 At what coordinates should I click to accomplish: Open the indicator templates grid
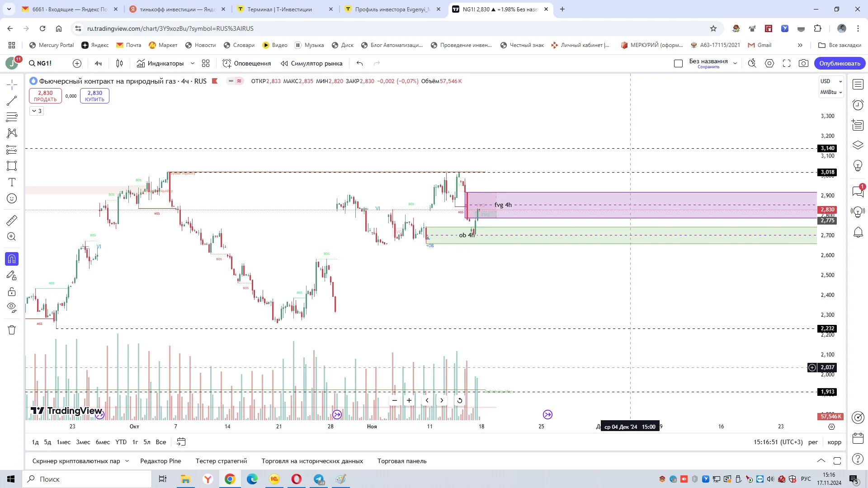click(206, 63)
